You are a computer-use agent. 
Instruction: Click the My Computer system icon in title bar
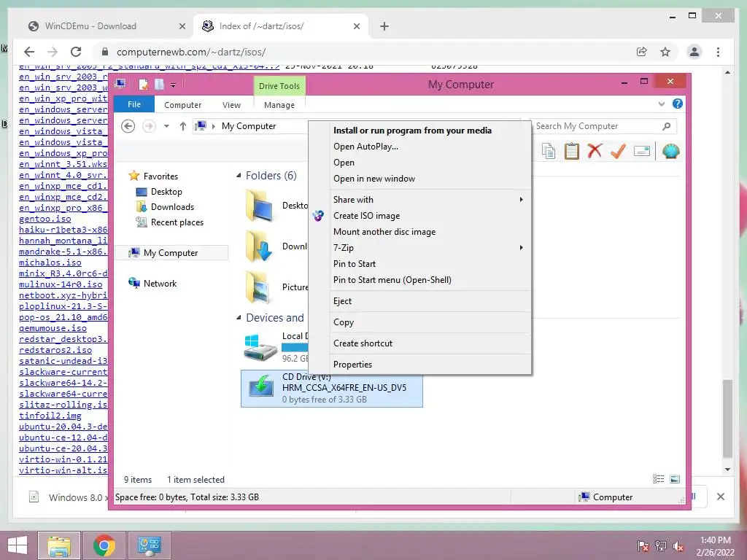point(120,85)
